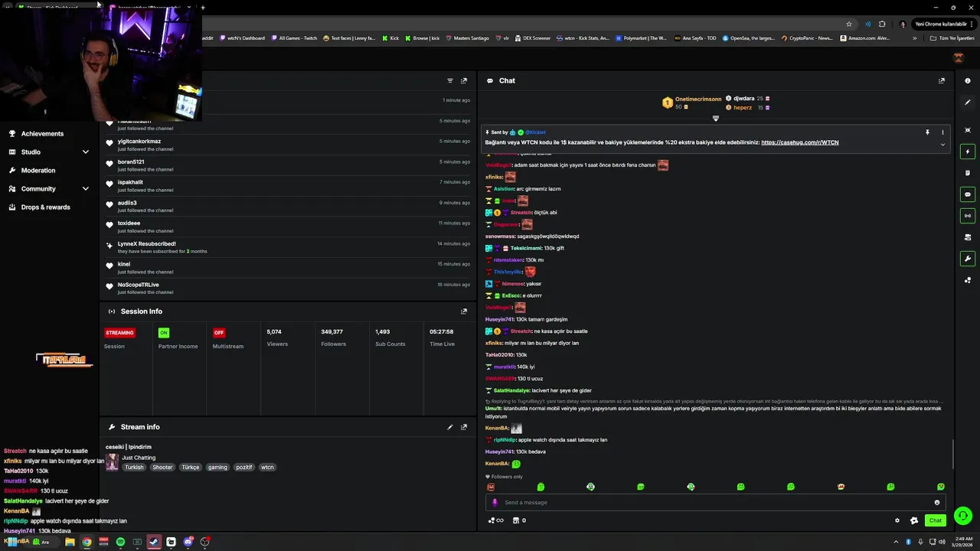Toggle the Partner Income ON badge

163,333
